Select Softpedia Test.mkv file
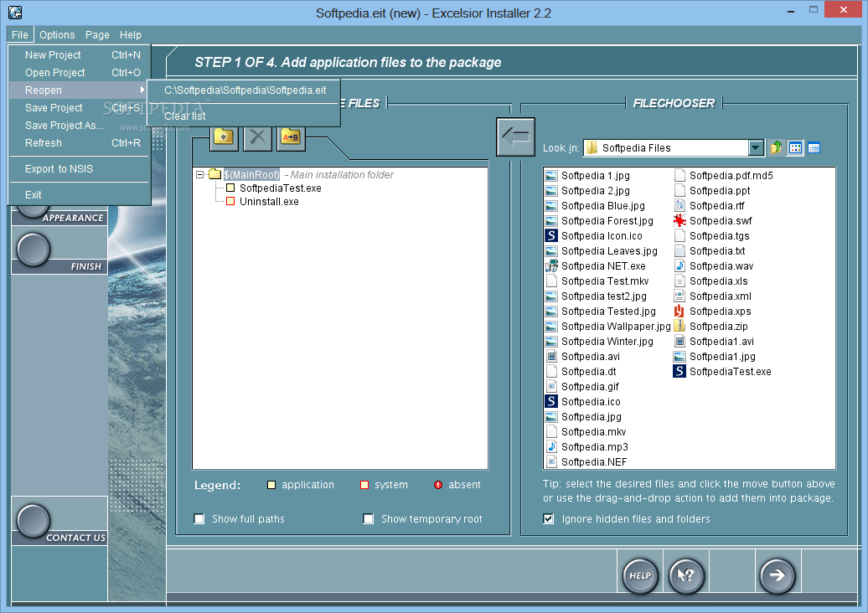The width and height of the screenshot is (868, 613). (597, 281)
